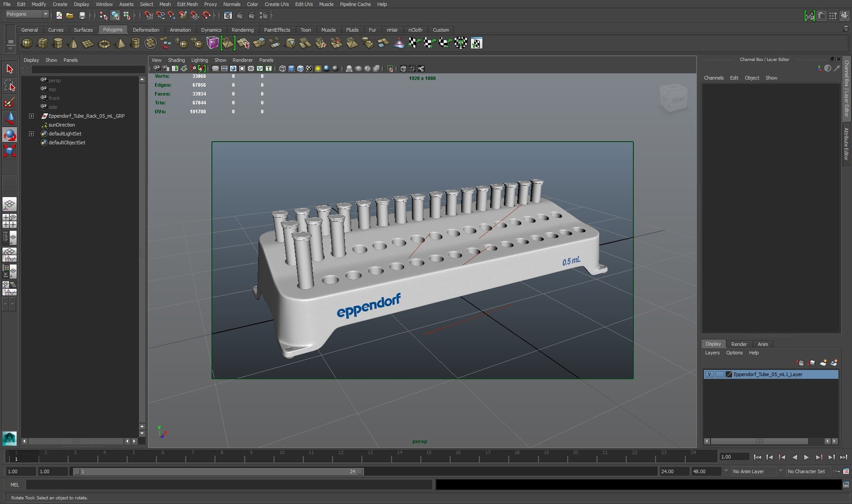
Task: Create new empty display layer icon
Action: point(824,363)
